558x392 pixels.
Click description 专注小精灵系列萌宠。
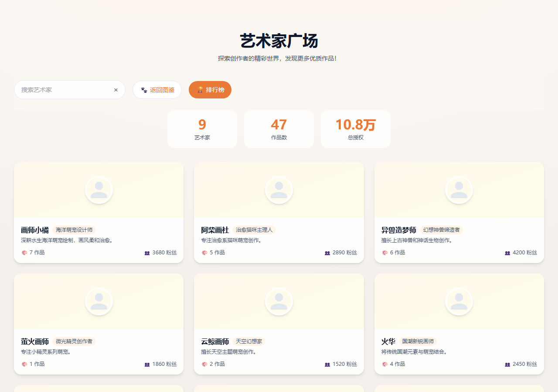coord(46,352)
